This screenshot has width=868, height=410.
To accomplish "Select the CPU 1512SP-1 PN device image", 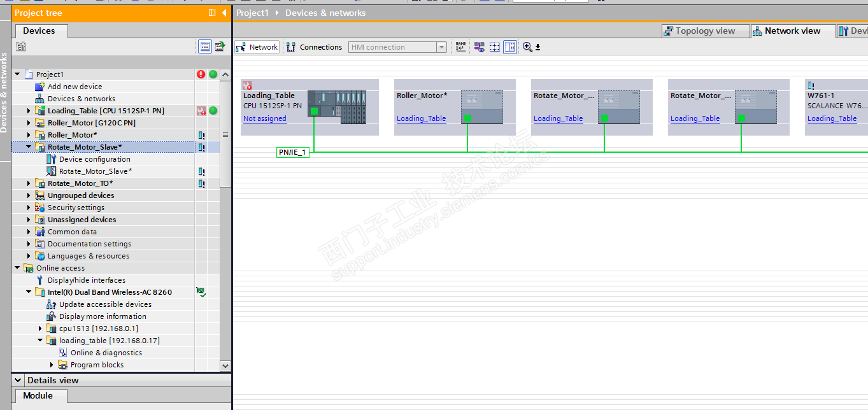I will [337, 107].
